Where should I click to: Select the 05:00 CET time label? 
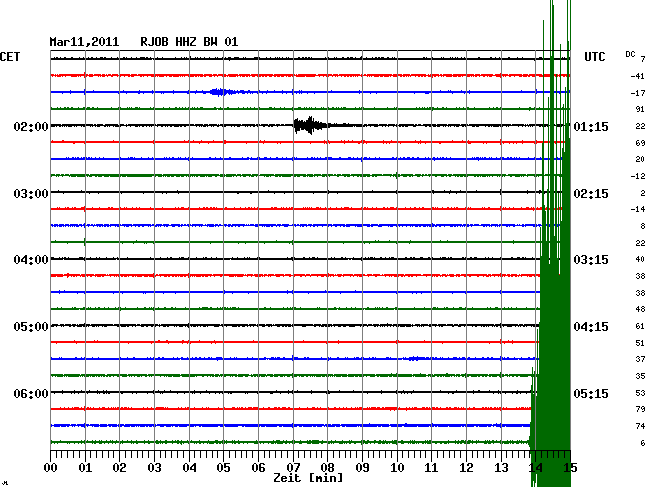(31, 327)
